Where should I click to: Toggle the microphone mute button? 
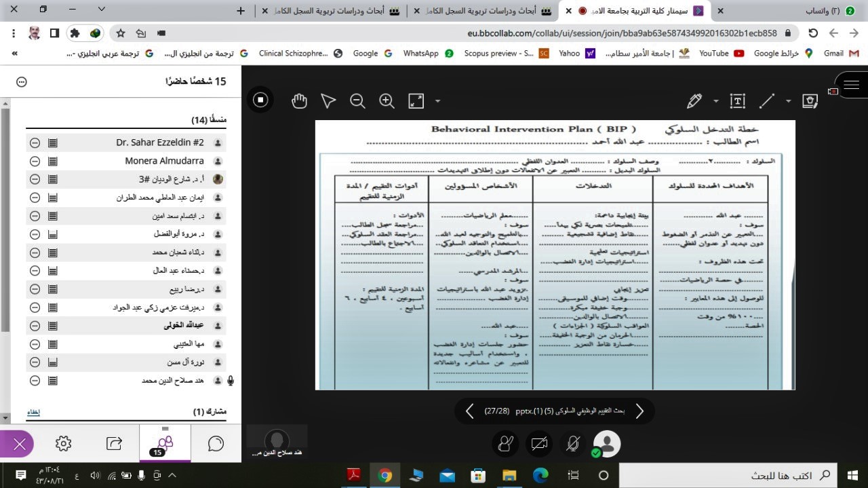coord(573,444)
